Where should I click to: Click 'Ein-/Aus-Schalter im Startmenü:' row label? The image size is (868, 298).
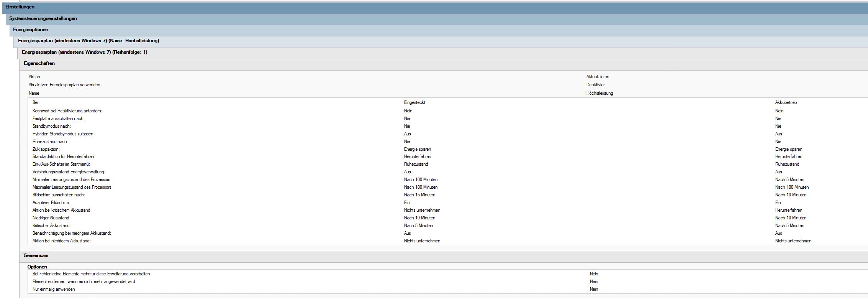[x=61, y=164]
